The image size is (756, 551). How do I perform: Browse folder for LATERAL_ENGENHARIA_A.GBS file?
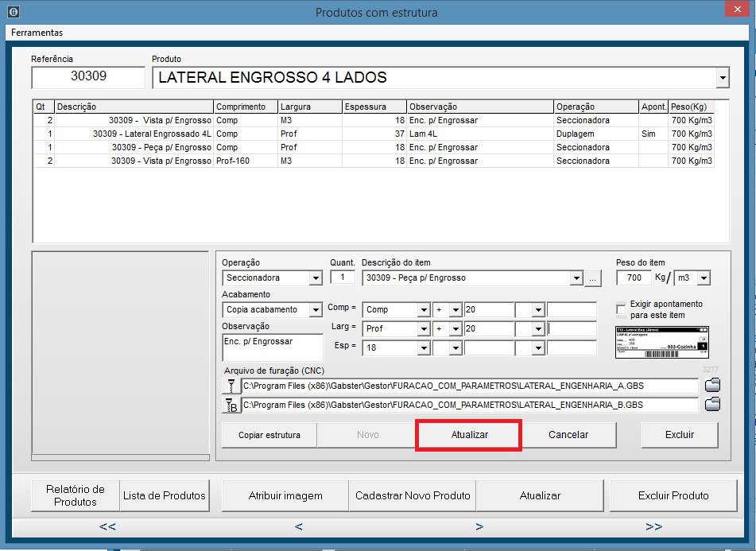712,385
